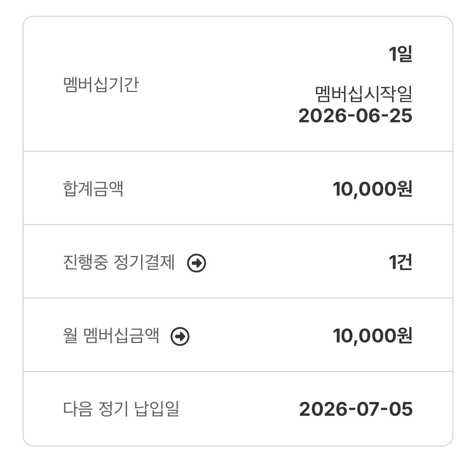The width and height of the screenshot is (476, 469).
Task: Click the 합계금액 row
Action: click(238, 188)
